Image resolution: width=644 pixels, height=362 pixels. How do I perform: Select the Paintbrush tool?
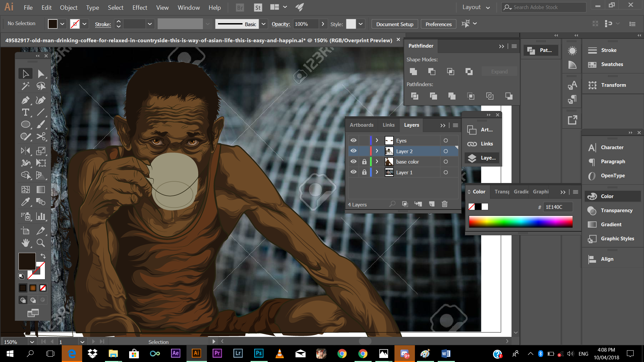click(41, 124)
